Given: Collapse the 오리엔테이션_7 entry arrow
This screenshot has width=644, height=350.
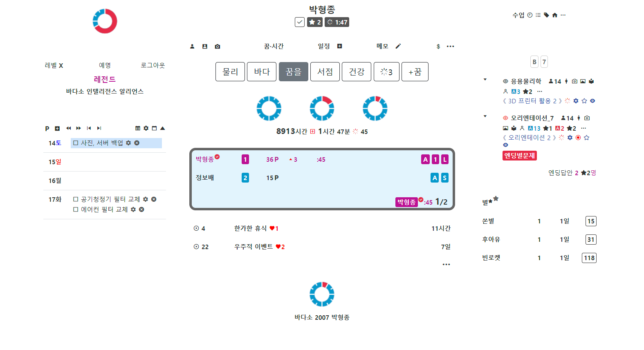Looking at the screenshot, I should (485, 116).
